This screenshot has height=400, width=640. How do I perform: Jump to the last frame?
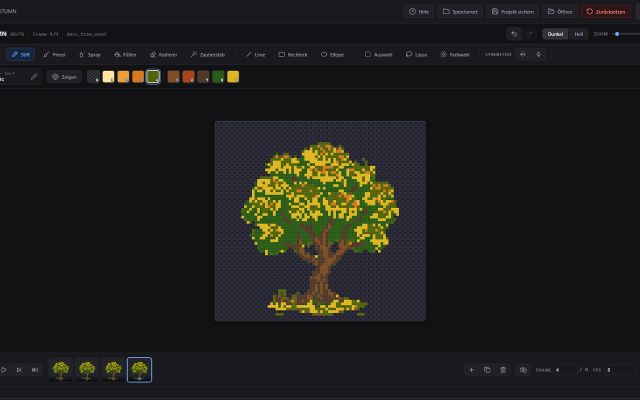[35, 370]
